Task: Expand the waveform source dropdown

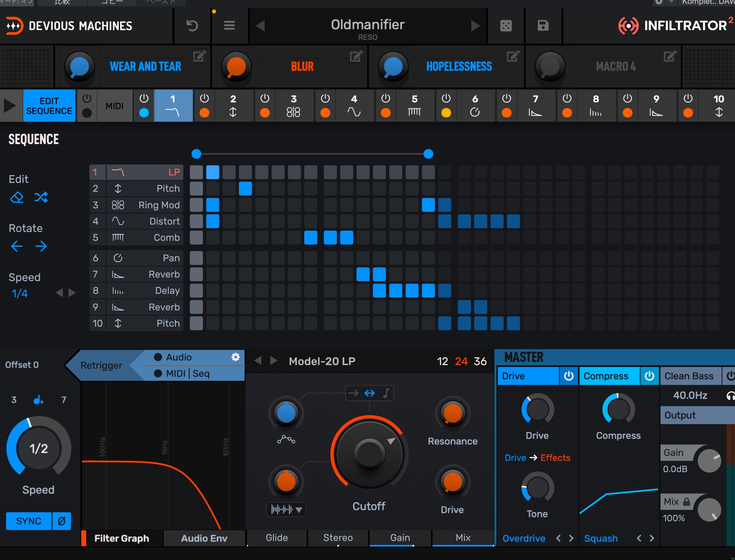Action: [x=286, y=509]
